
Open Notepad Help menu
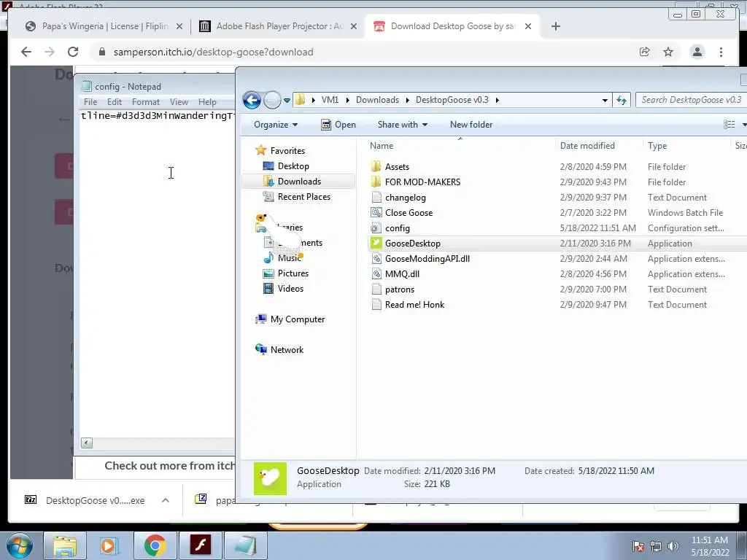[x=207, y=102]
